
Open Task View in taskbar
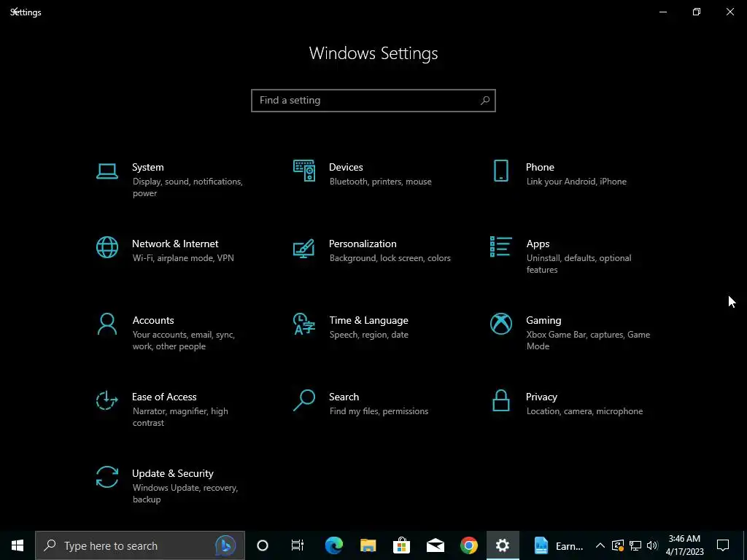(298, 545)
